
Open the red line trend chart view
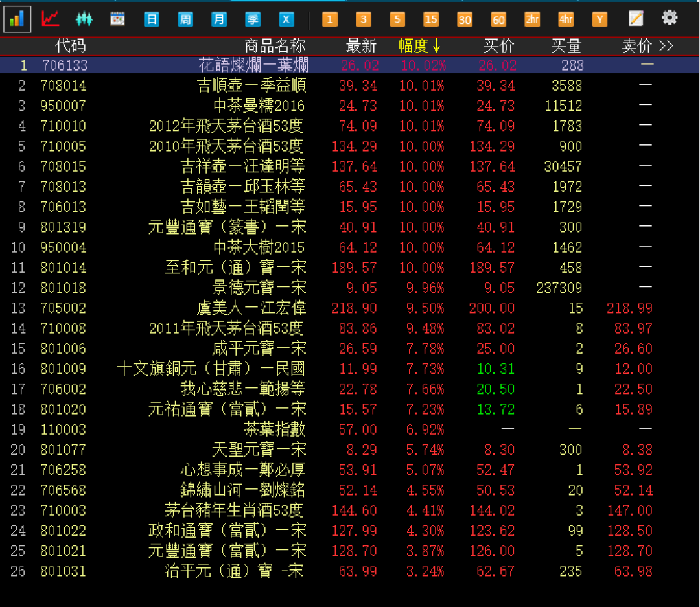click(50, 19)
